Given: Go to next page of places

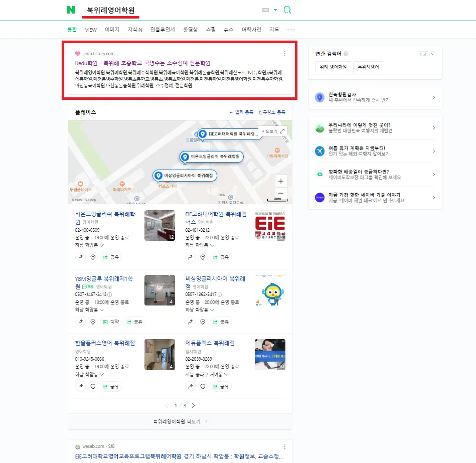Looking at the screenshot, I should (194, 406).
